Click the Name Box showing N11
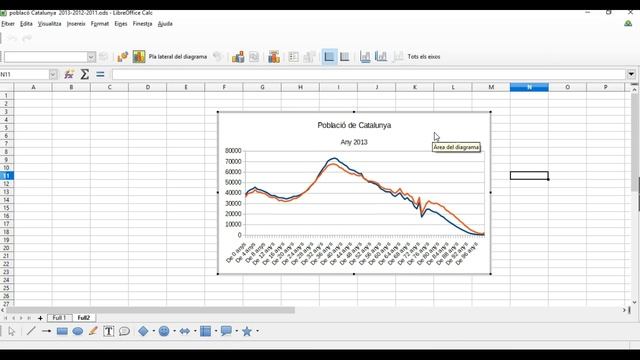Viewport: 640px width, 360px height. [x=24, y=74]
